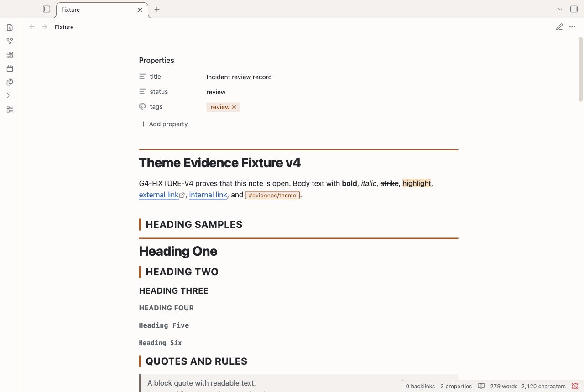Open more options three-dot menu

(572, 27)
